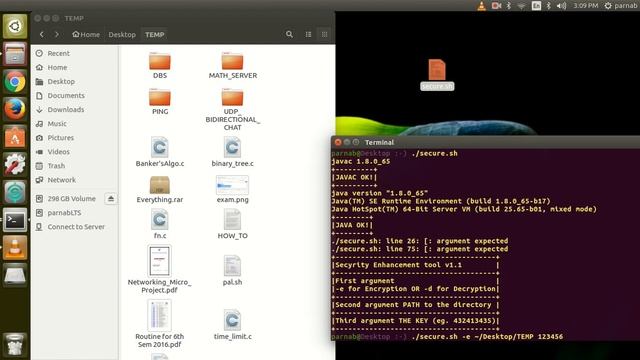Open VLC media player from the launcher
The height and width of the screenshot is (360, 640).
tap(15, 248)
